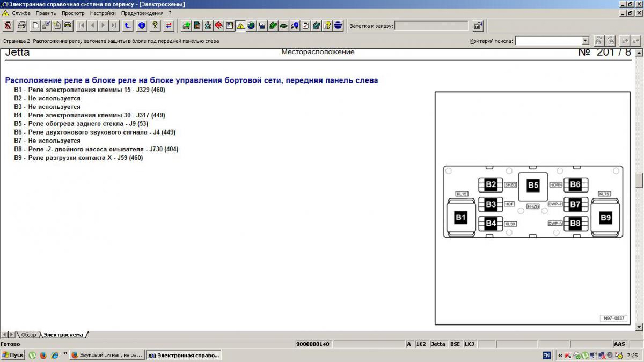Click the globe toolbar icon
Viewport: 644px width, 362px height.
(251, 25)
